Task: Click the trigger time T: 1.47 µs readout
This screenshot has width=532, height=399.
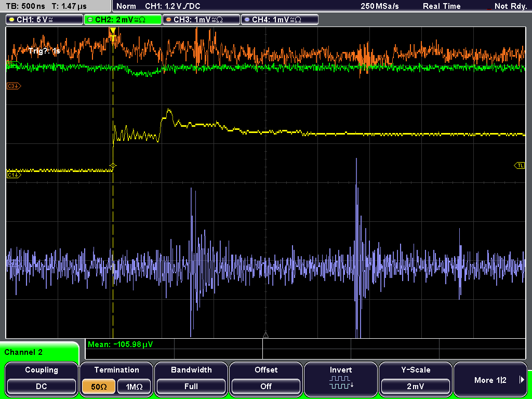Action: pos(70,6)
